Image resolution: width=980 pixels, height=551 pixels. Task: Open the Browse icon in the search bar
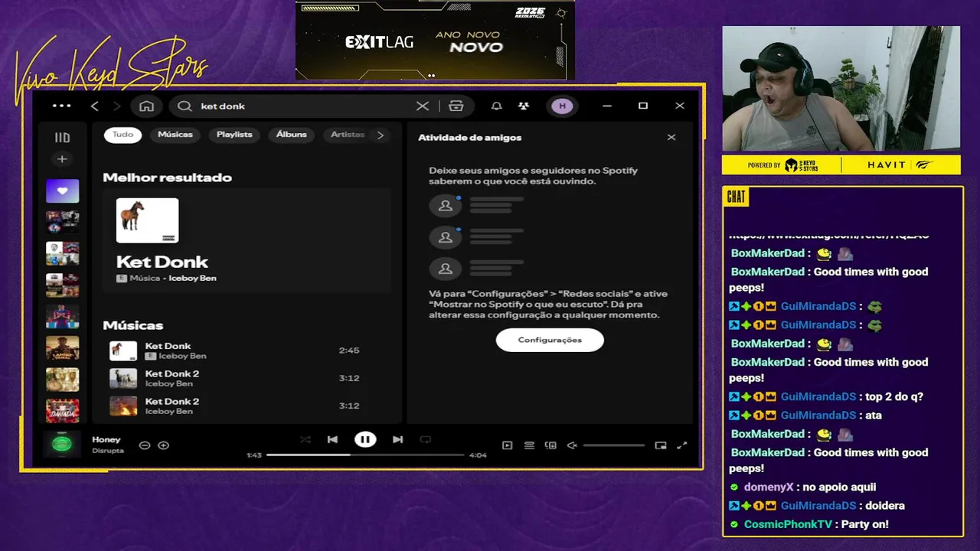point(456,106)
